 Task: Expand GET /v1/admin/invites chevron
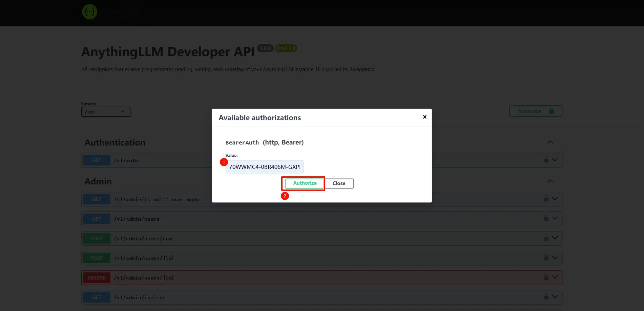point(555,297)
